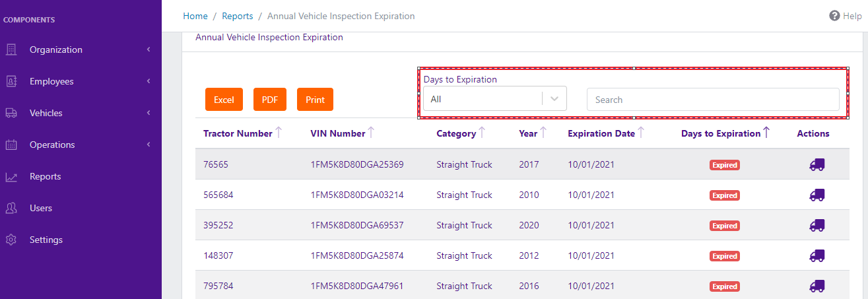Click the Help question mark icon
Image resolution: width=868 pixels, height=299 pixels.
[x=834, y=16]
